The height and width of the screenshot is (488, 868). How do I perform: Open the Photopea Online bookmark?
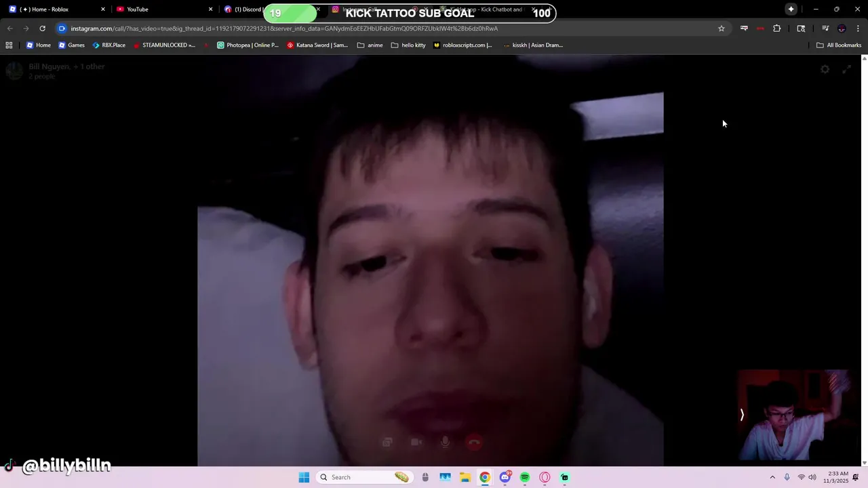pos(248,45)
